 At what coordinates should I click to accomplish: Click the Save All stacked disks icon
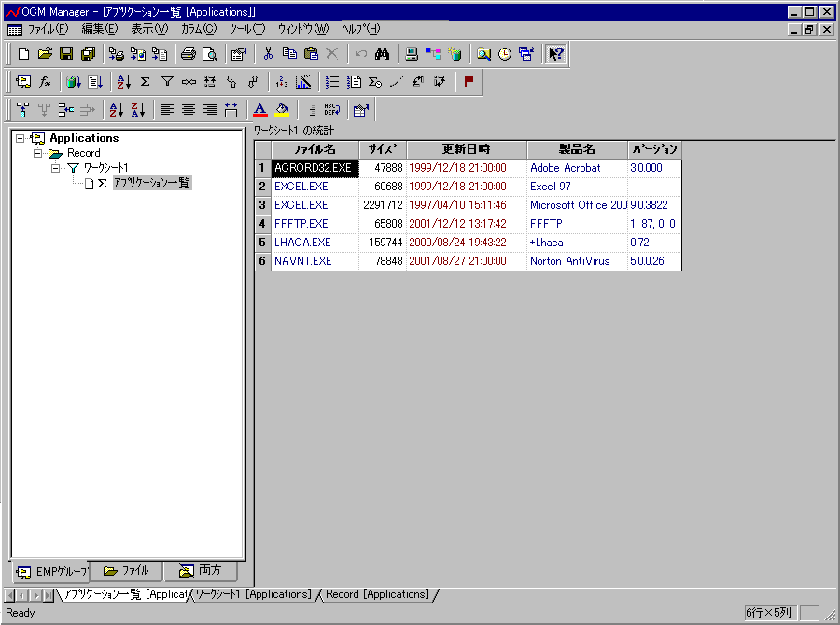coord(88,53)
